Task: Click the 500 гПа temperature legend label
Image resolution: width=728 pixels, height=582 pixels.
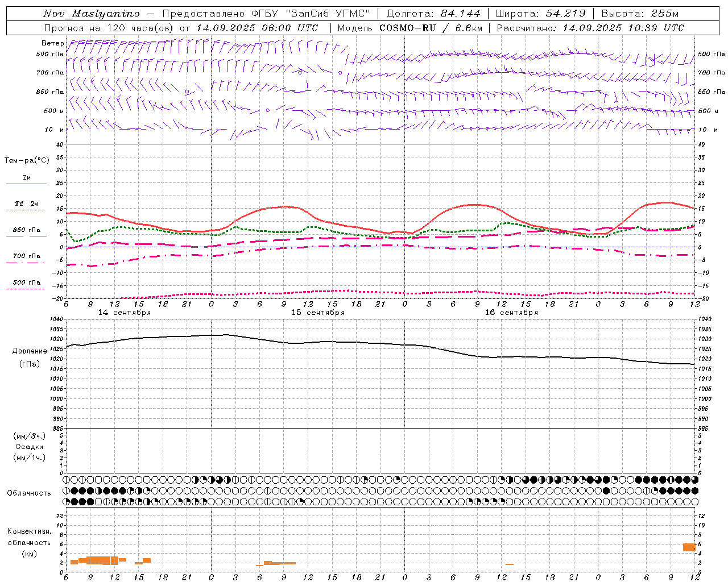Action: (27, 282)
